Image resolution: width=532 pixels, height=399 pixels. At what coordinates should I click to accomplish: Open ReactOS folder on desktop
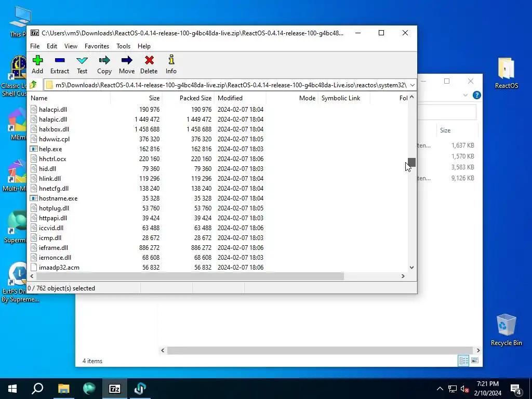(506, 73)
